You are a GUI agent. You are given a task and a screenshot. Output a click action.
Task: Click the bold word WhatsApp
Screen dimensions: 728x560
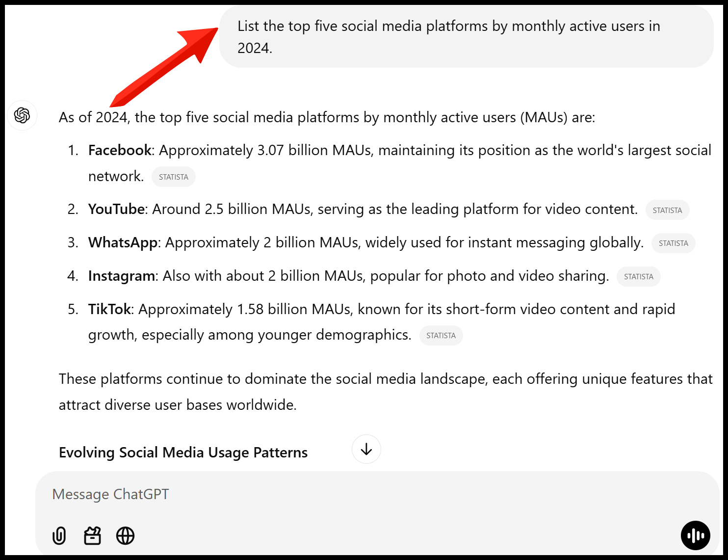123,242
